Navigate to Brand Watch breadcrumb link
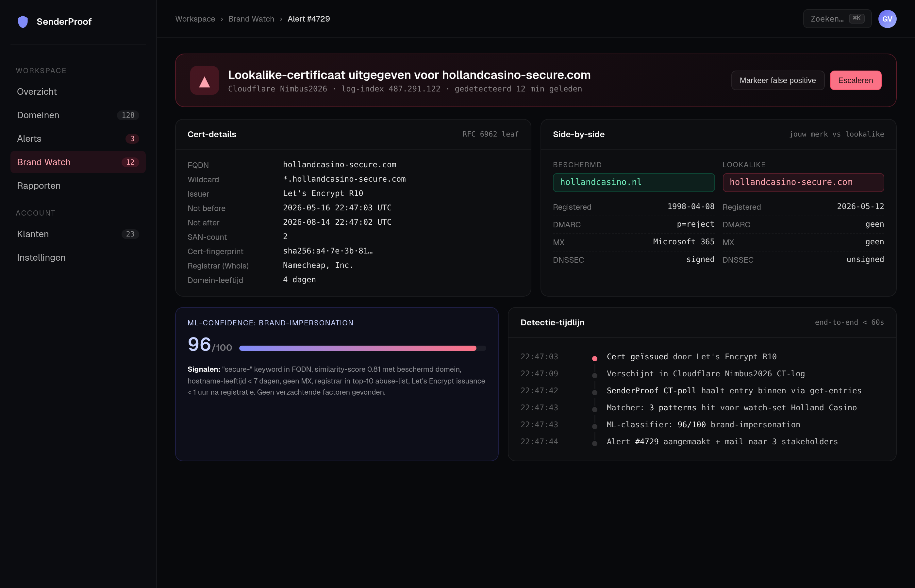 tap(251, 19)
